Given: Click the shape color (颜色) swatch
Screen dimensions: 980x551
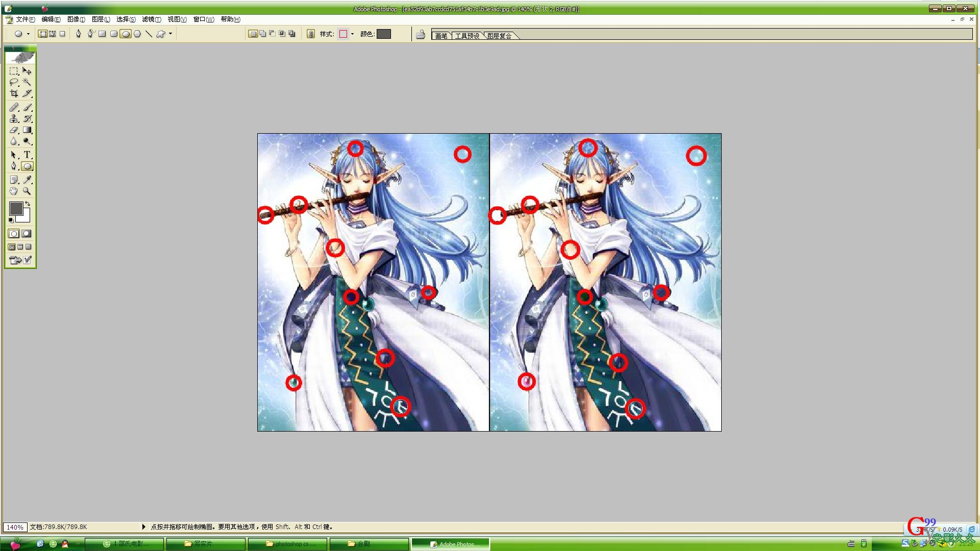Looking at the screenshot, I should (x=384, y=34).
